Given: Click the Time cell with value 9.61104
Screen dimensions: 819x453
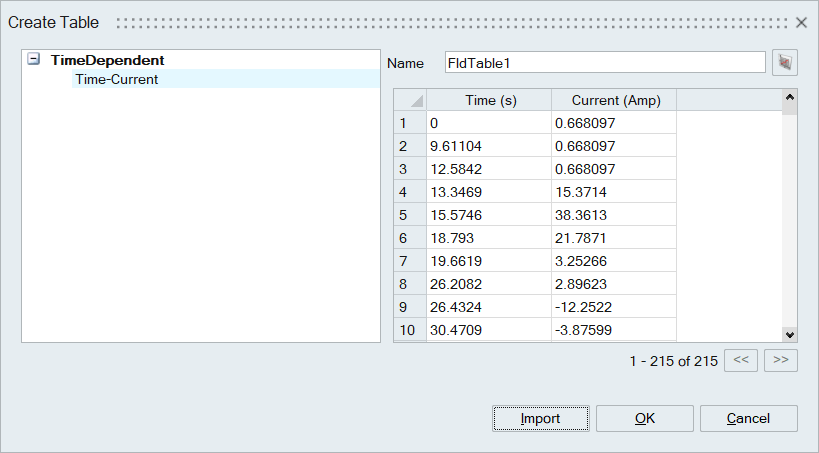Looking at the screenshot, I should pyautogui.click(x=488, y=146).
